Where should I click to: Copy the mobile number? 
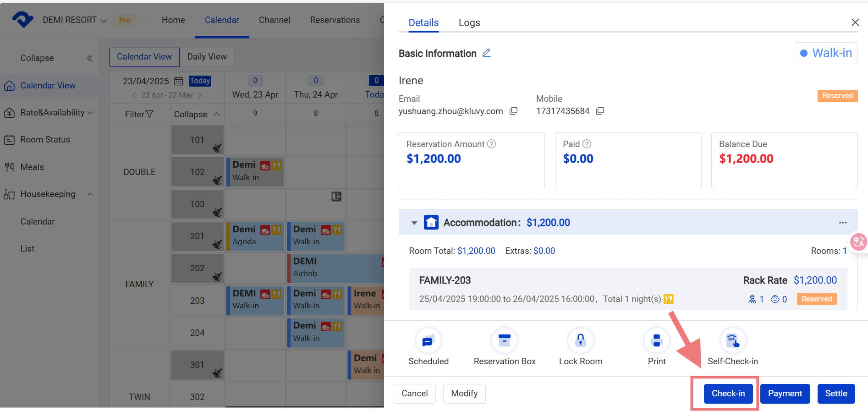(600, 111)
